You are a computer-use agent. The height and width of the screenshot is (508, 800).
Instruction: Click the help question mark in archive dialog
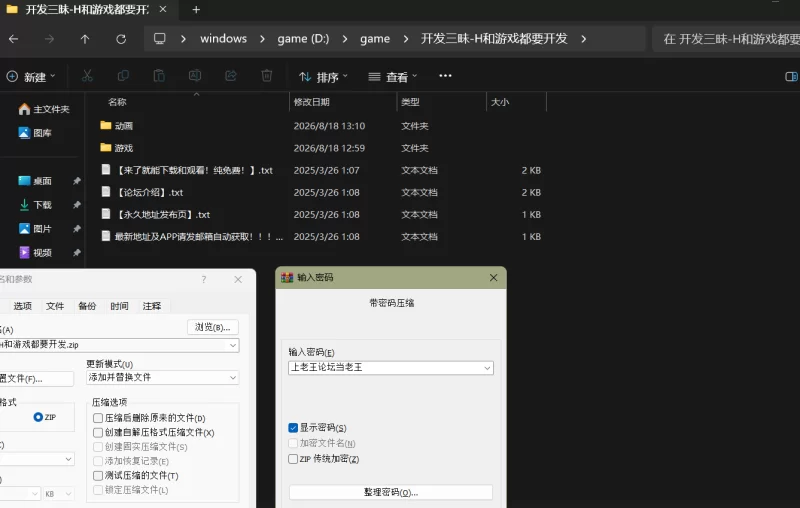point(204,280)
